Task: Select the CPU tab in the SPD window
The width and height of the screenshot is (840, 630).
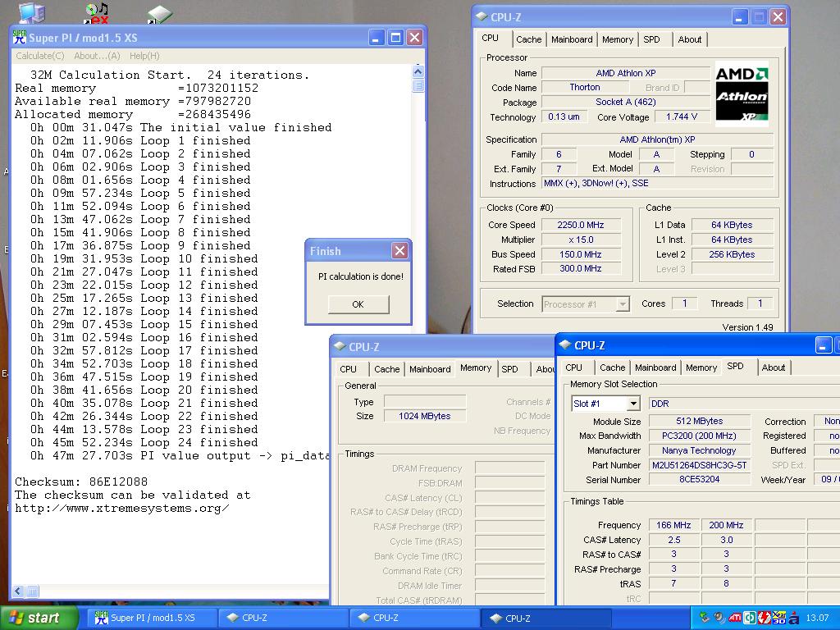Action: click(573, 367)
